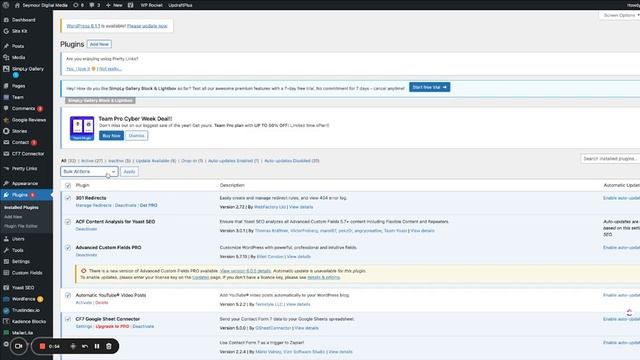Open SimpLy Gallery in sidebar
The height and width of the screenshot is (360, 640).
click(27, 69)
